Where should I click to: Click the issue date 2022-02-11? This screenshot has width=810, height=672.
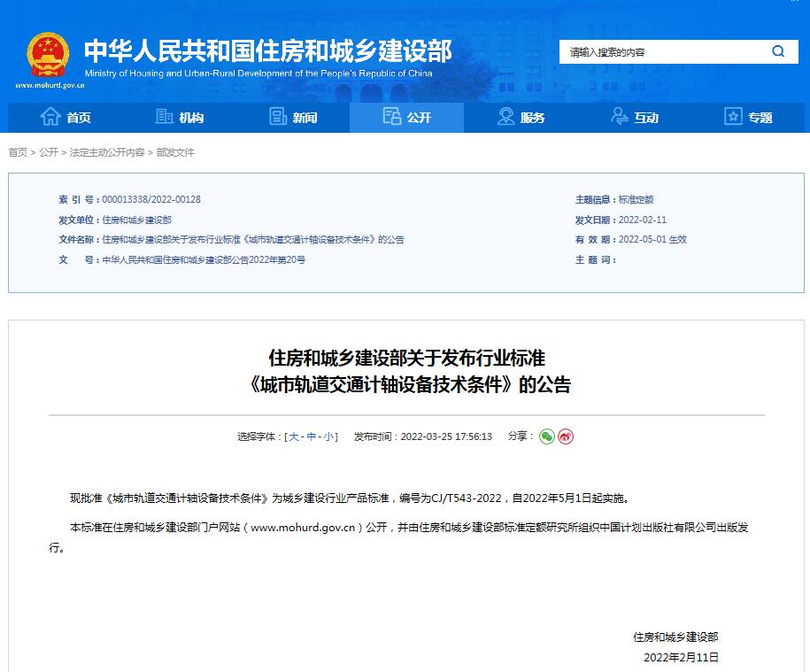click(x=642, y=220)
